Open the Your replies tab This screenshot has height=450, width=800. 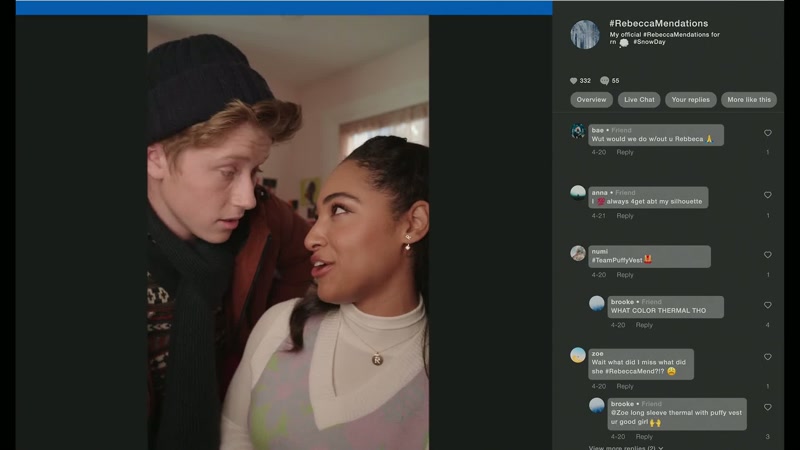(x=691, y=99)
